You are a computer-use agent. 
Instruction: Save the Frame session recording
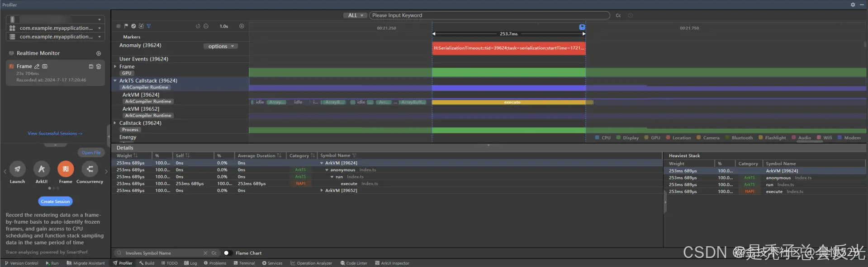pyautogui.click(x=91, y=66)
